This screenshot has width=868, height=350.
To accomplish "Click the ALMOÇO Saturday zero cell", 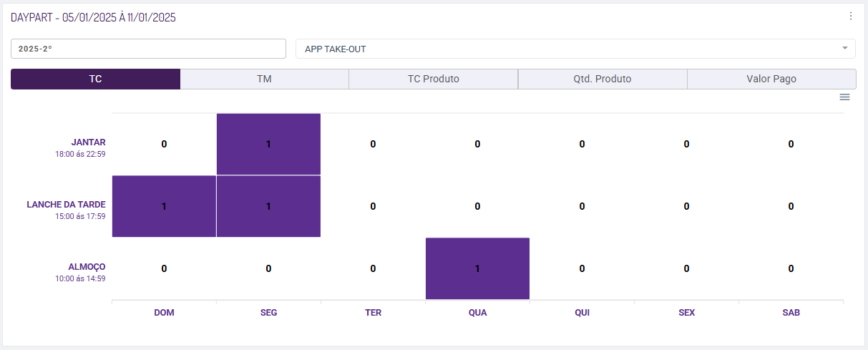I will (x=791, y=268).
